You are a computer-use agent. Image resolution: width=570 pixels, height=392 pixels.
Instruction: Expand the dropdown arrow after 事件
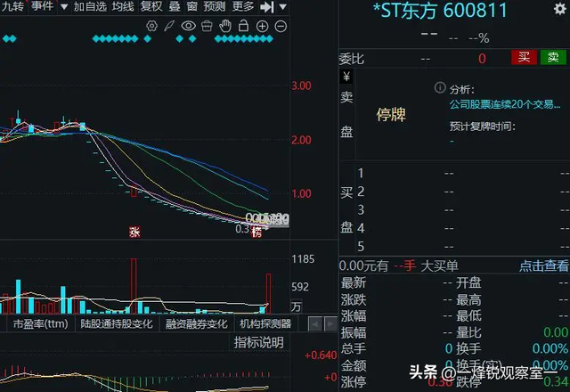click(64, 6)
